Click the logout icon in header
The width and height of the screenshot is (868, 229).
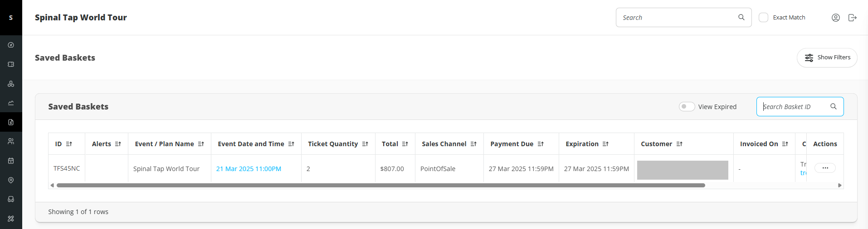point(853,18)
